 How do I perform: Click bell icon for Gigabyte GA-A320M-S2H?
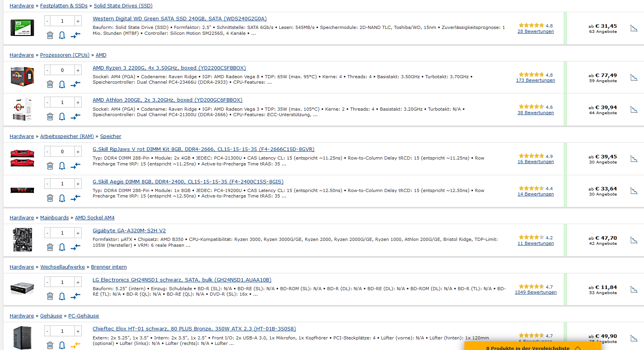coord(62,247)
